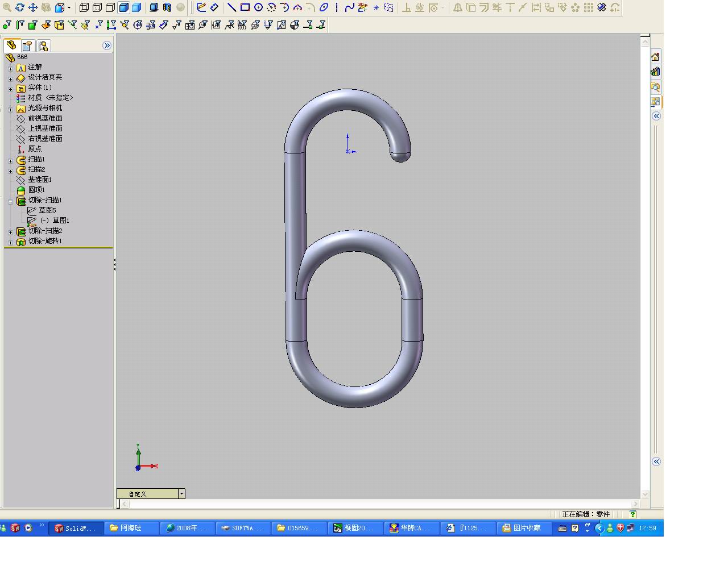The image size is (728, 582).
Task: Expand the 切除-旋转1 feature node
Action: coord(10,242)
